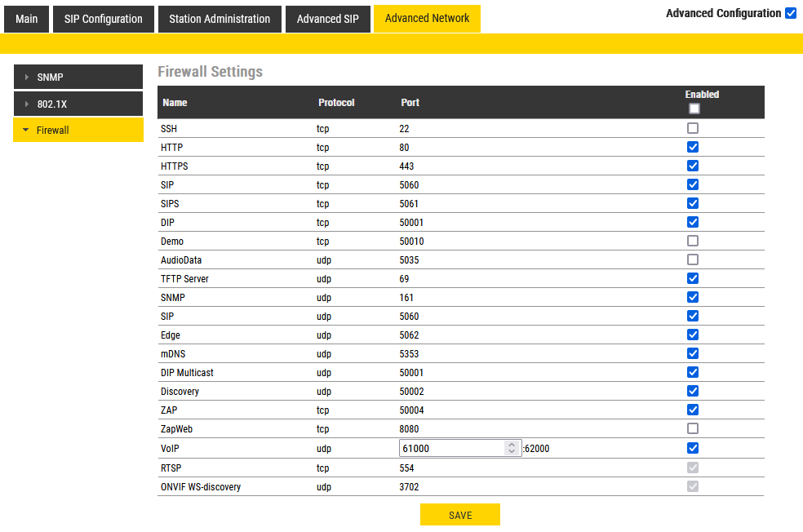Click the SAVE button

[460, 515]
